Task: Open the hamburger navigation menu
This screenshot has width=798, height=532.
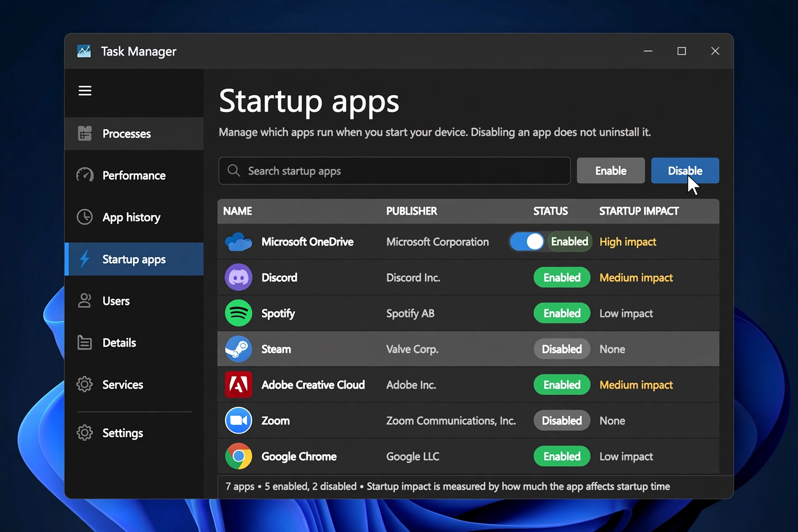Action: click(x=85, y=91)
